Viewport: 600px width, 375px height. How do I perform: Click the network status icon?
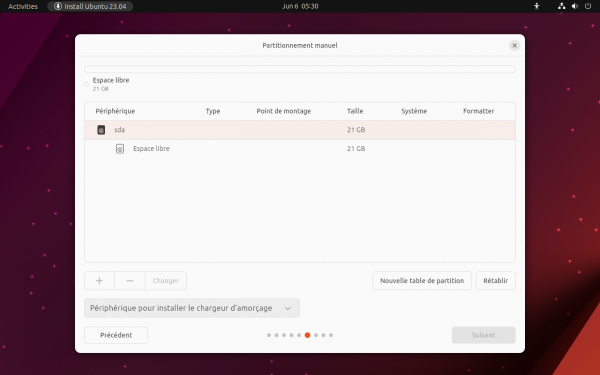[x=561, y=6]
